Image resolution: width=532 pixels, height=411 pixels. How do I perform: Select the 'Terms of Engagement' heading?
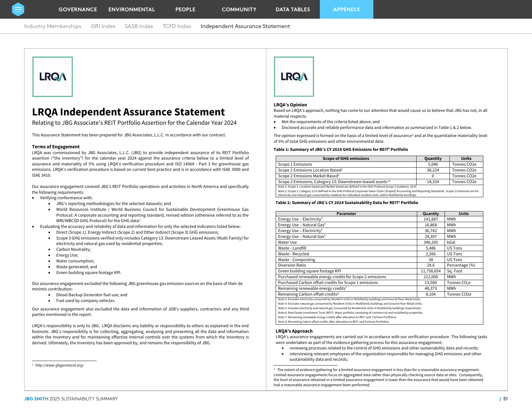click(x=56, y=147)
